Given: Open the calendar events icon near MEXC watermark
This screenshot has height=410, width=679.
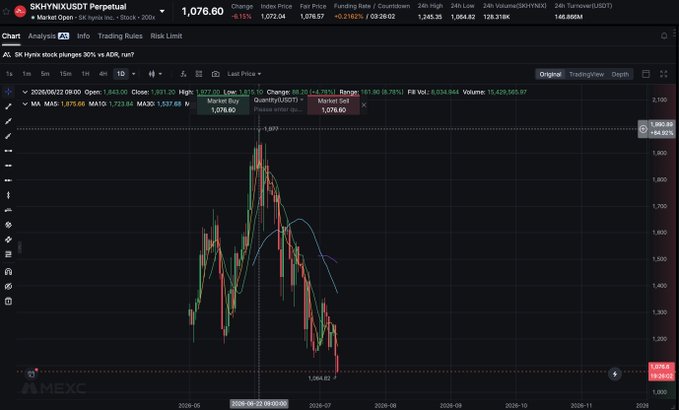Looking at the screenshot, I should point(31,374).
